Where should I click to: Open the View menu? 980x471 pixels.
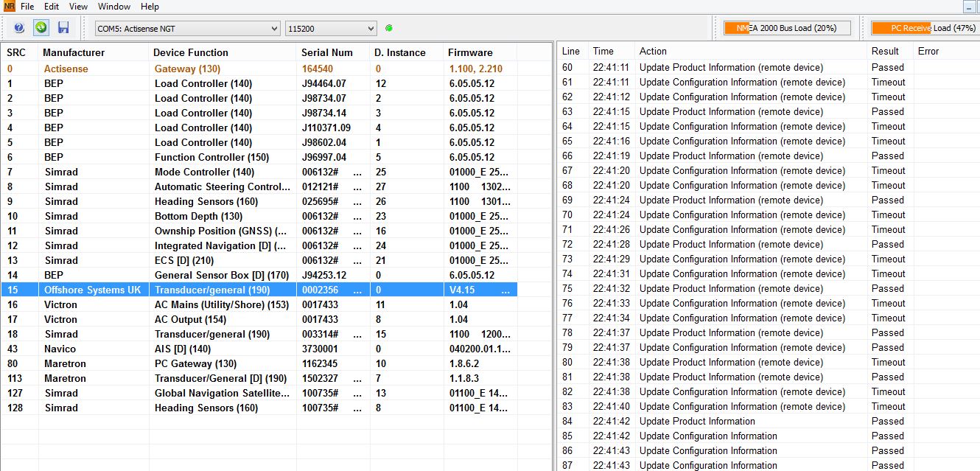coord(78,7)
